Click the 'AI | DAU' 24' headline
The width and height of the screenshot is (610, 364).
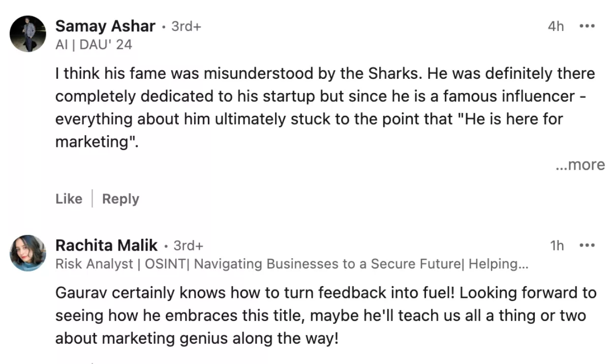coord(94,45)
